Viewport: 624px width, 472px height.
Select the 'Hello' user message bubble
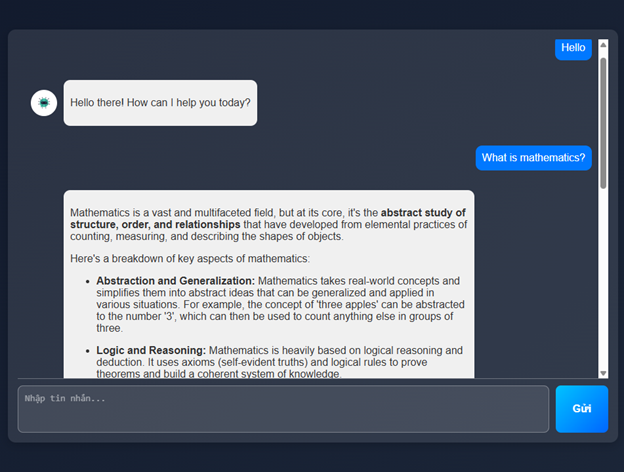tap(573, 47)
